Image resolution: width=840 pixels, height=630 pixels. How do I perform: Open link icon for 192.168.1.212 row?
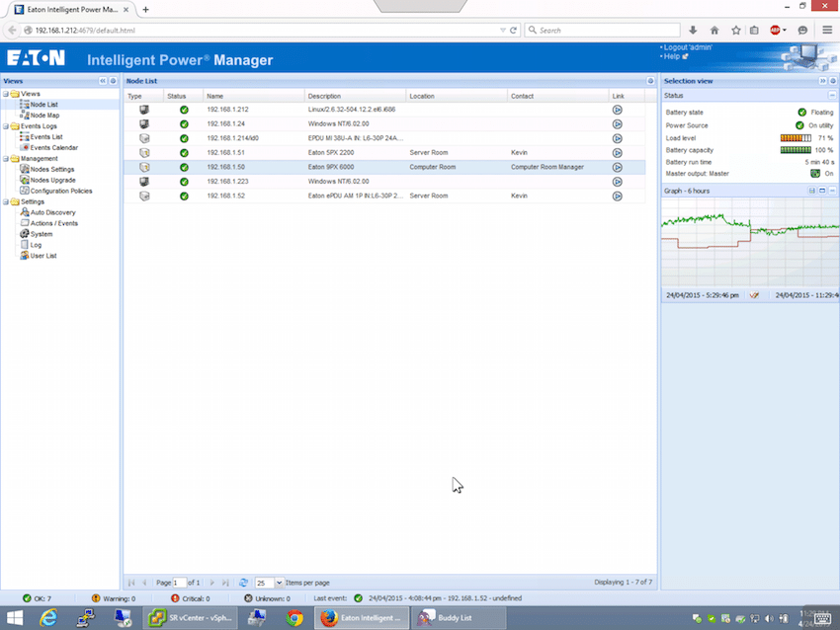tap(617, 110)
